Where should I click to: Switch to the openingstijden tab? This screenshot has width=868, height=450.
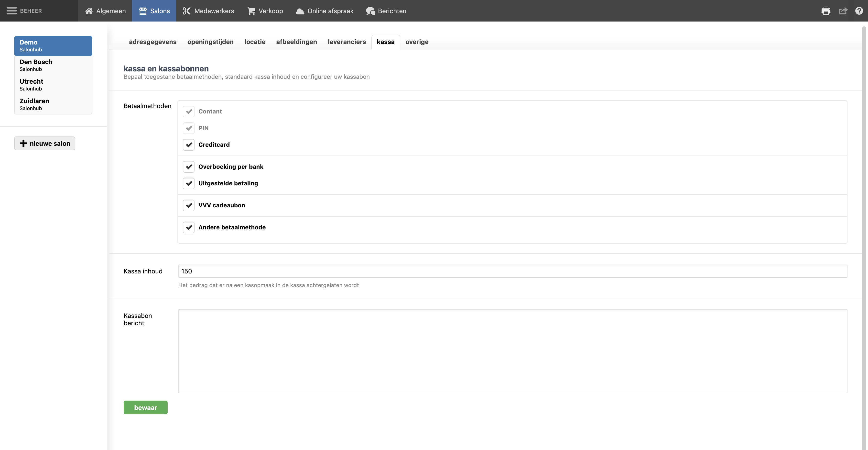click(210, 42)
